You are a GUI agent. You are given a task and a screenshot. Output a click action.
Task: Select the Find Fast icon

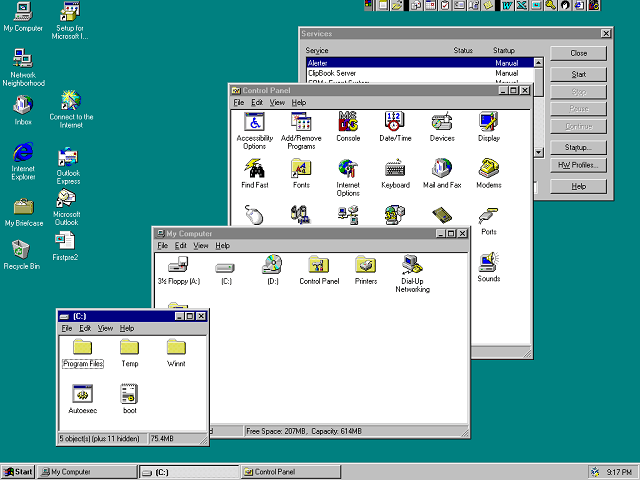click(255, 173)
